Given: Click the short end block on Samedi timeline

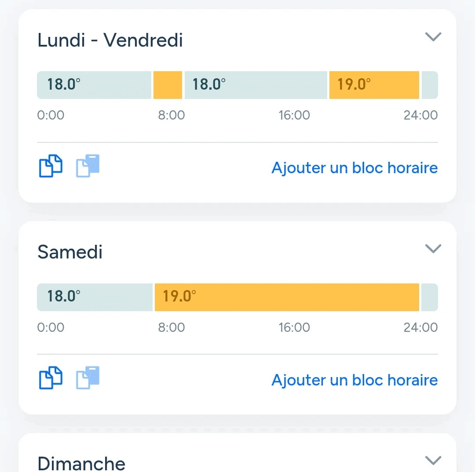Looking at the screenshot, I should 430,298.
